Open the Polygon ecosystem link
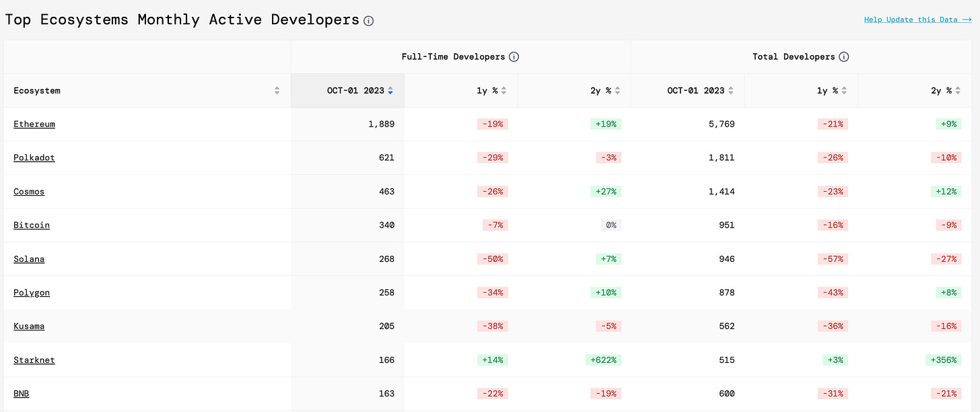The width and height of the screenshot is (980, 412). (32, 293)
